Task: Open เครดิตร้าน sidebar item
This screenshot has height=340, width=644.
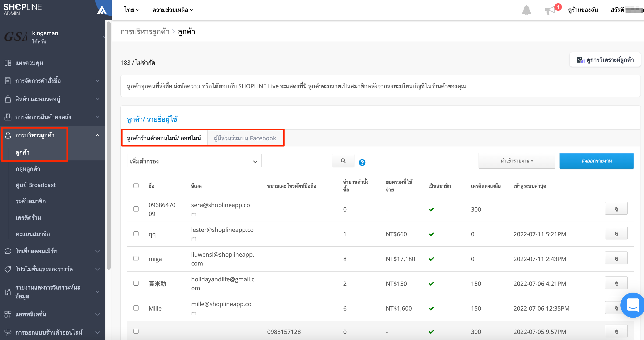Action: click(x=28, y=217)
